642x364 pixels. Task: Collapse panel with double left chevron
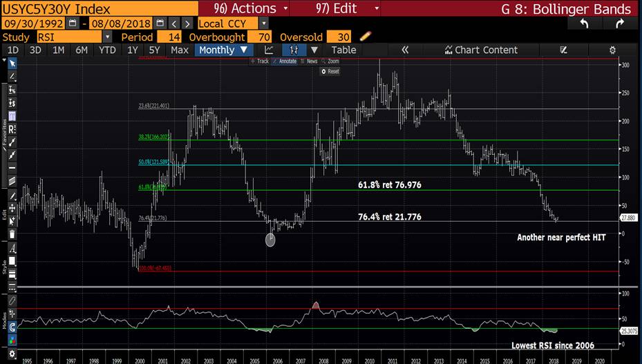click(405, 50)
